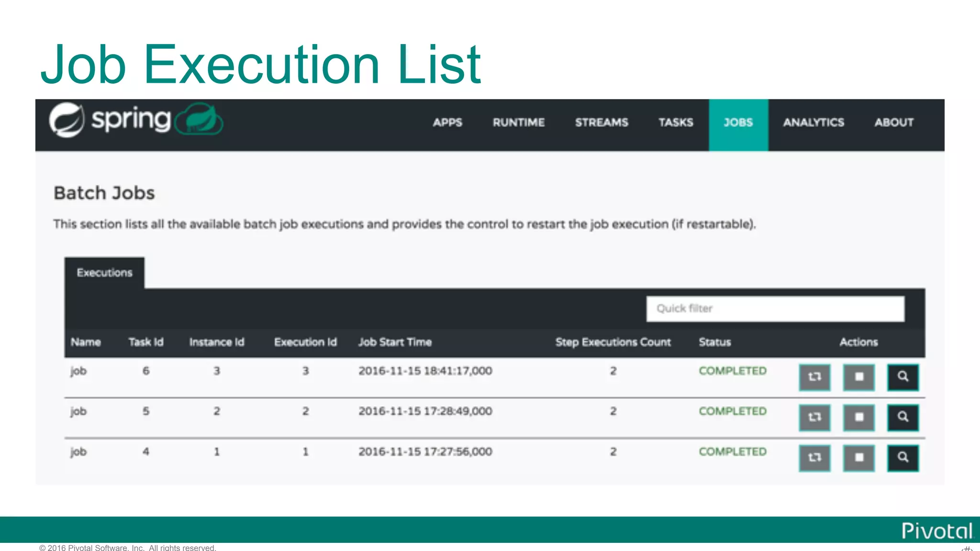The width and height of the screenshot is (980, 551).
Task: Open details magnifier for Task Id 6 job
Action: 903,377
